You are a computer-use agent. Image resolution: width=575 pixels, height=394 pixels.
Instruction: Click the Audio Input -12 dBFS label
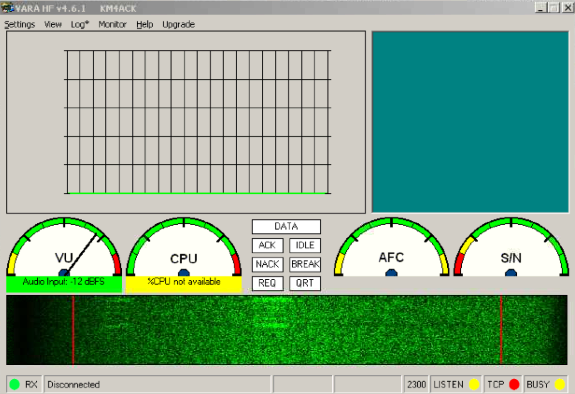click(64, 282)
